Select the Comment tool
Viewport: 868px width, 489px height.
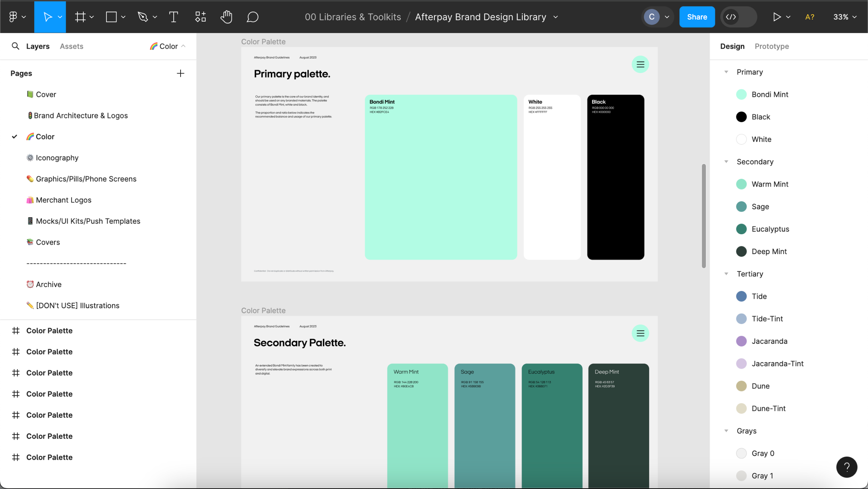pos(252,17)
